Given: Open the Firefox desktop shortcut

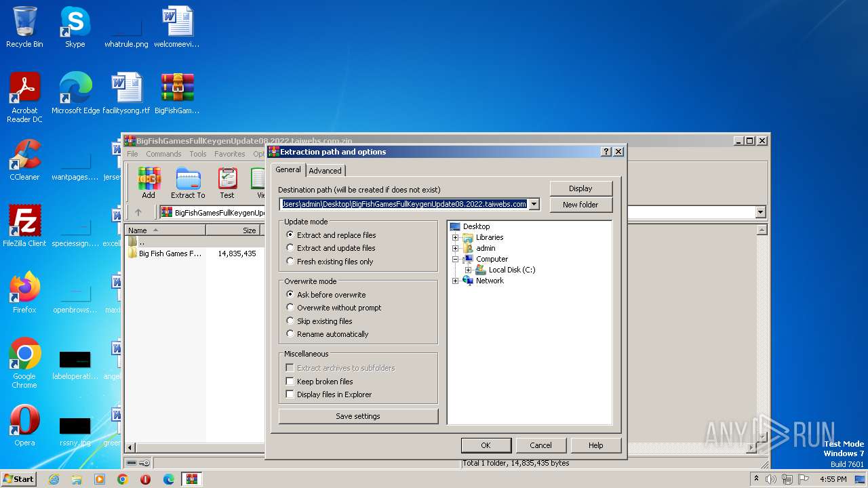Looking at the screenshot, I should pyautogui.click(x=24, y=293).
